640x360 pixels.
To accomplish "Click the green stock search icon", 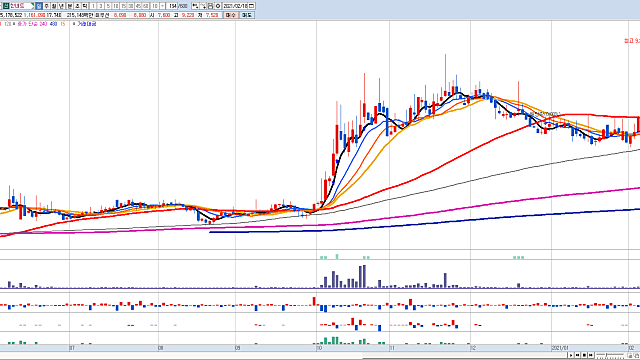I will click(x=6, y=6).
